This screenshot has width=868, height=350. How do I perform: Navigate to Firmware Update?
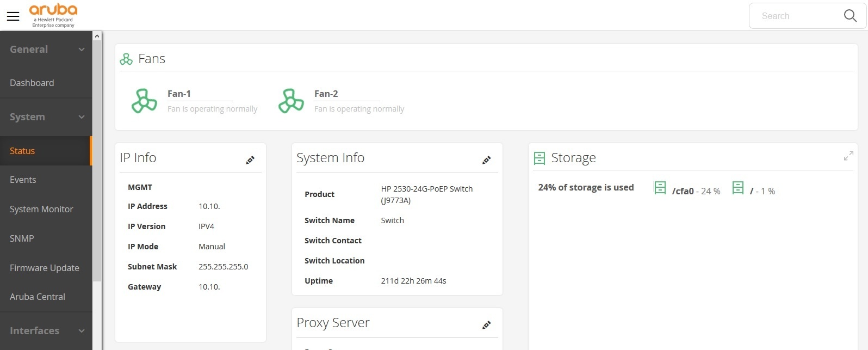45,268
